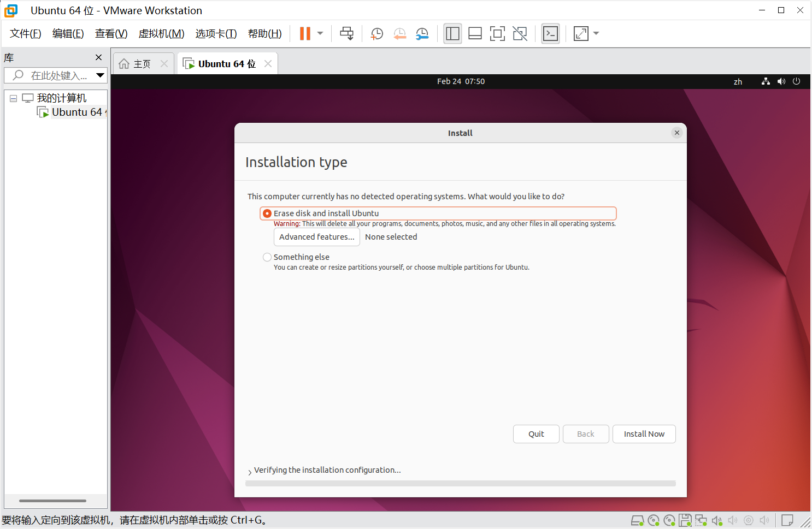This screenshot has height=529, width=812.
Task: Open the 虚拟机(M) menu
Action: [x=161, y=34]
